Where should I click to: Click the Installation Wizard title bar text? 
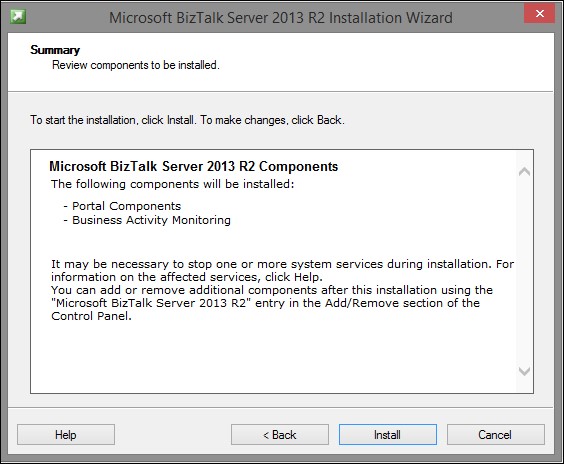(281, 18)
